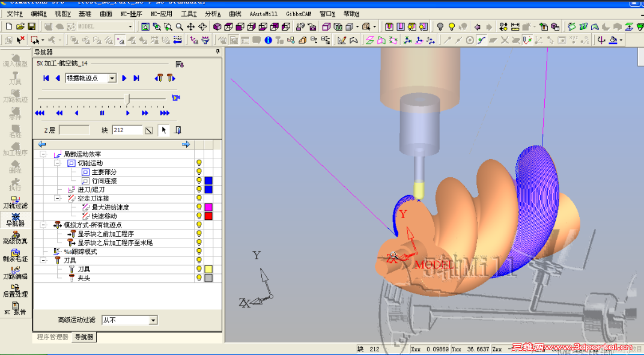The height and width of the screenshot is (355, 644).
Task: Open 刀路编辑 in the left sidebar
Action: (15, 273)
